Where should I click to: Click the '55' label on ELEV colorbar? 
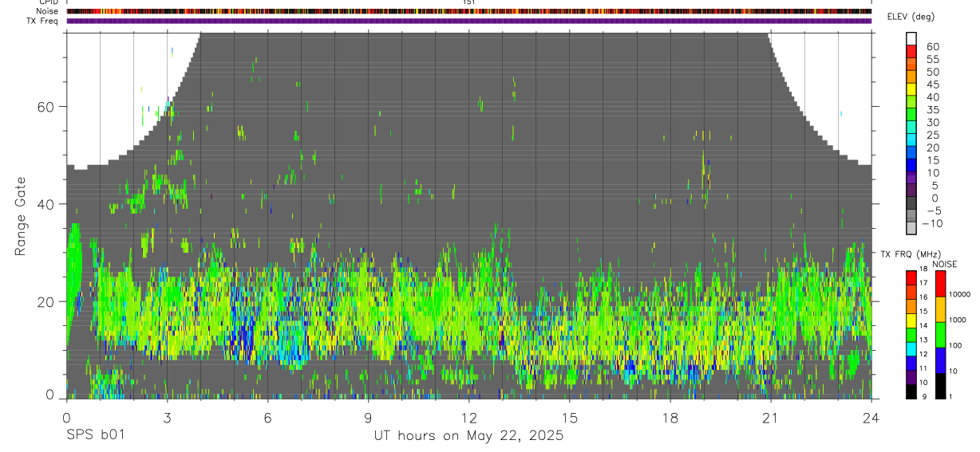tap(933, 59)
